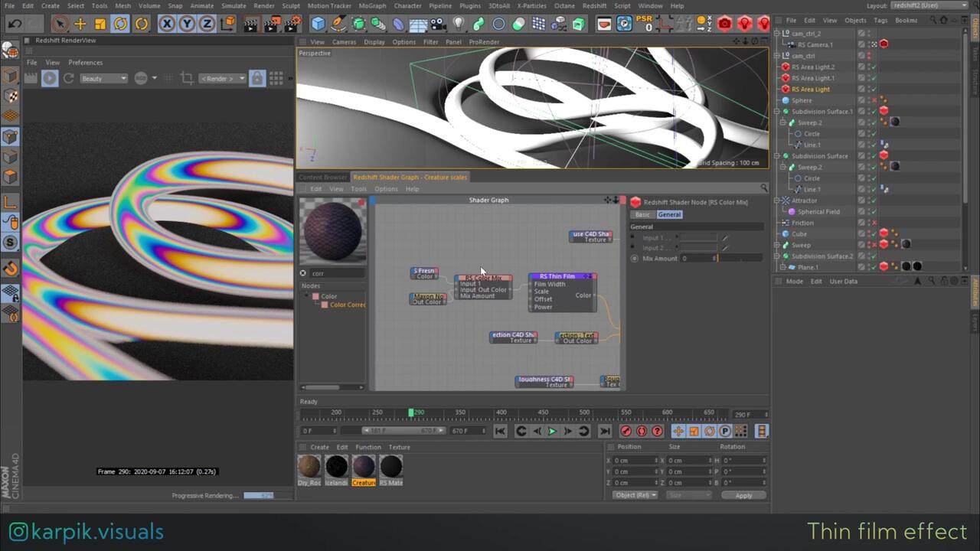Screen dimensions: 980x551
Task: Adjust the Mix Amount slider
Action: [741, 258]
